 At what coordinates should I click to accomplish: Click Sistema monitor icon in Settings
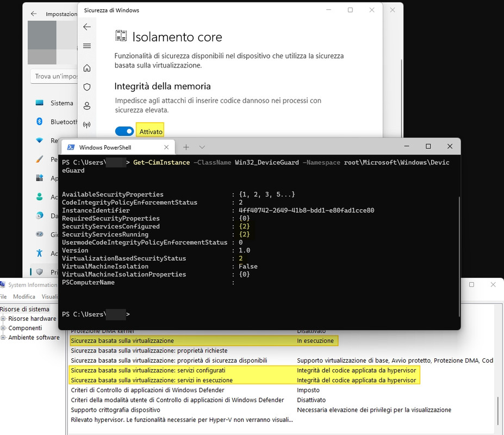tap(40, 103)
